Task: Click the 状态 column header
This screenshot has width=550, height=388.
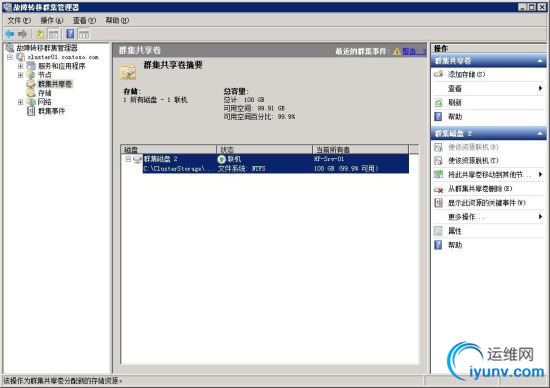Action: coord(264,149)
